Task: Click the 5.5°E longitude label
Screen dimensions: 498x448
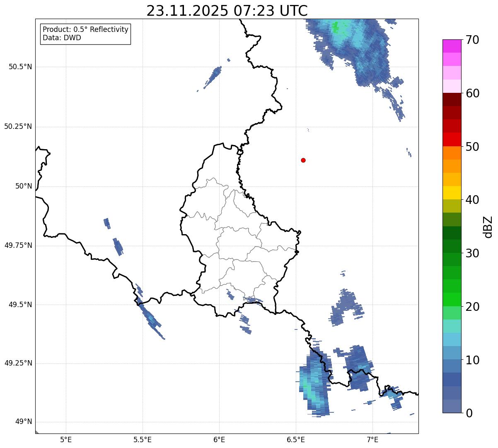Action: click(143, 439)
